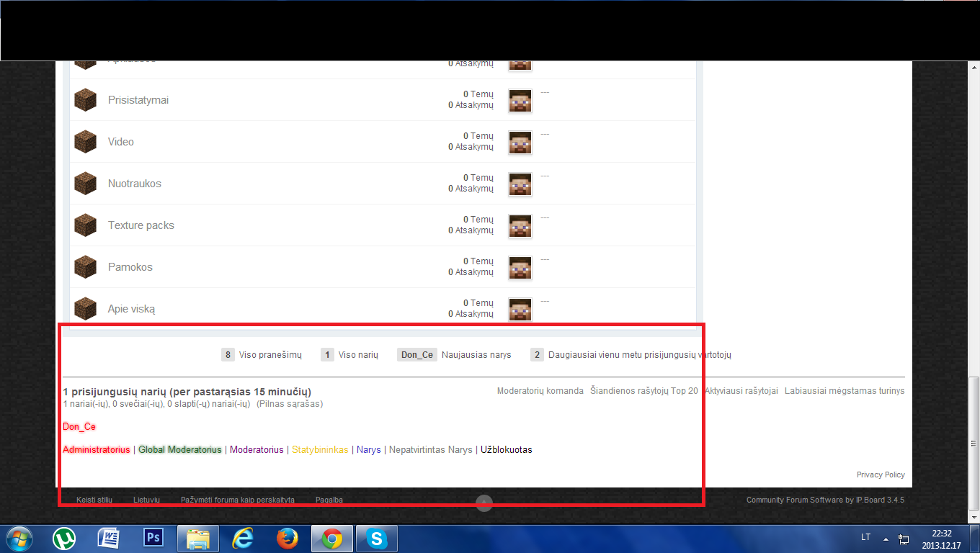Open the Privacy Policy link
The image size is (980, 553).
point(881,475)
